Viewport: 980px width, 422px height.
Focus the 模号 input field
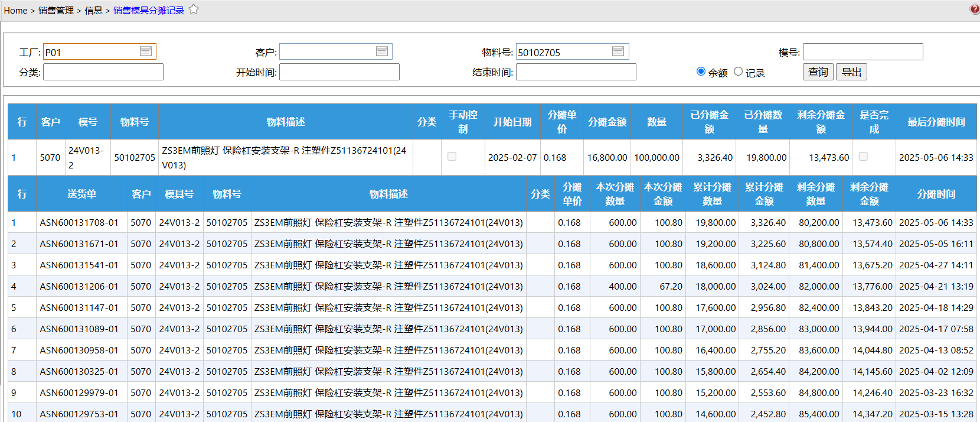[x=863, y=52]
